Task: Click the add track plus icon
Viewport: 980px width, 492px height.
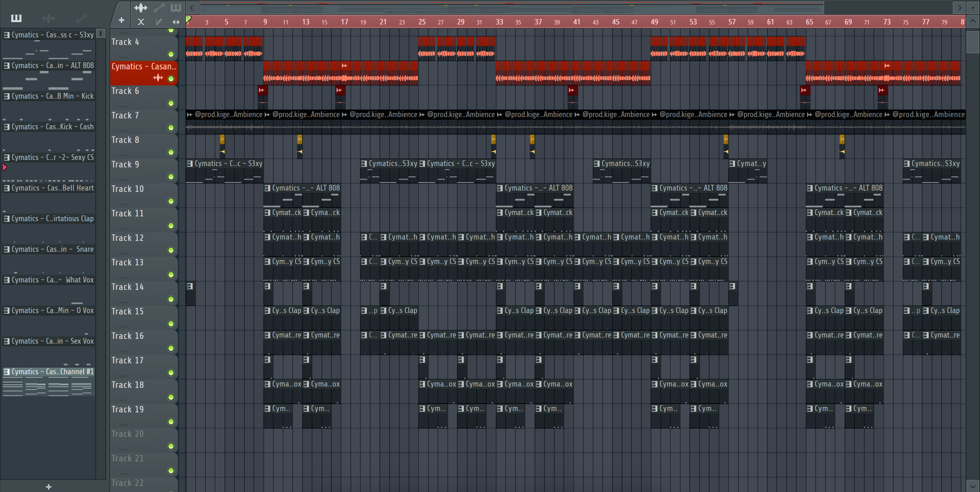Action: (x=121, y=20)
